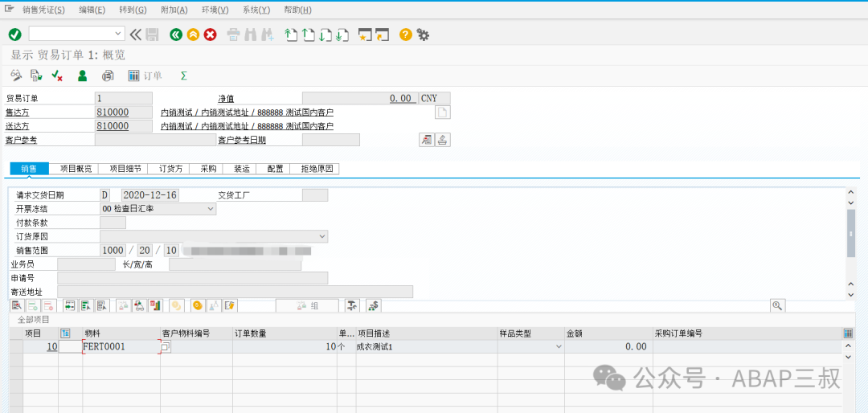The image size is (868, 413).
Task: Click the yellow Exit icon
Action: coord(193,35)
